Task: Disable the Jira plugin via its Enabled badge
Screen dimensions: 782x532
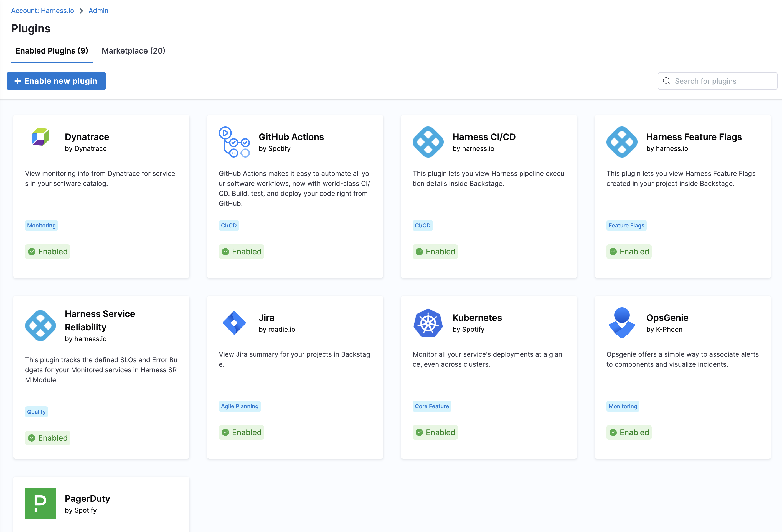Action: click(241, 432)
